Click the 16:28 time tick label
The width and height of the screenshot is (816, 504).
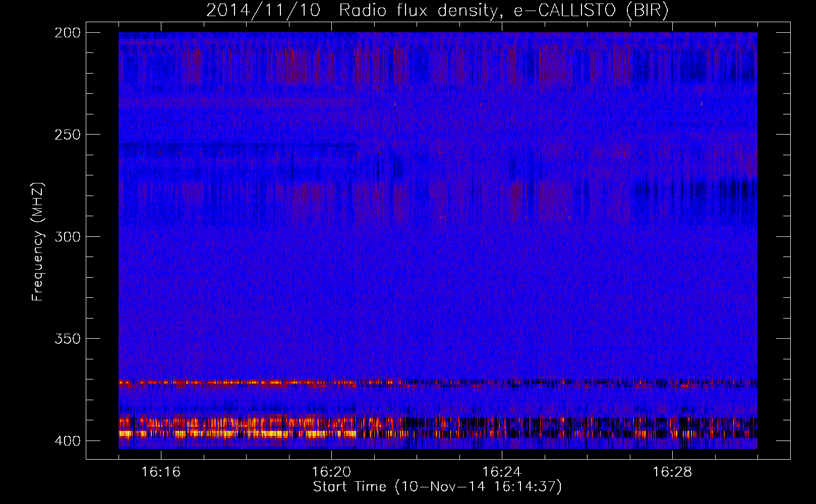672,472
